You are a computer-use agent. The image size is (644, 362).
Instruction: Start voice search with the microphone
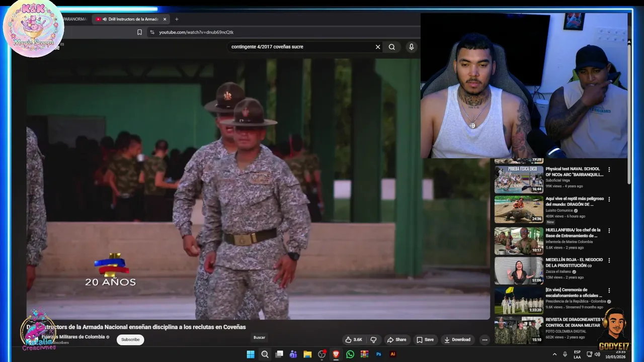(411, 47)
